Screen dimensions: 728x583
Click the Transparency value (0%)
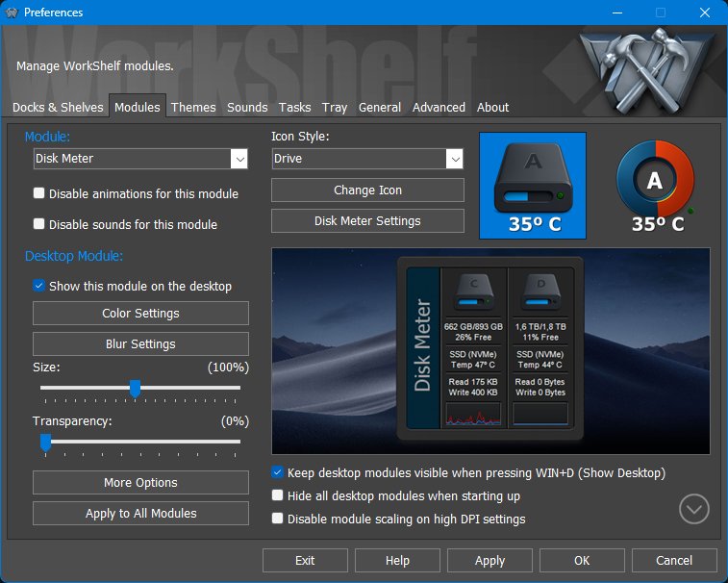[235, 421]
